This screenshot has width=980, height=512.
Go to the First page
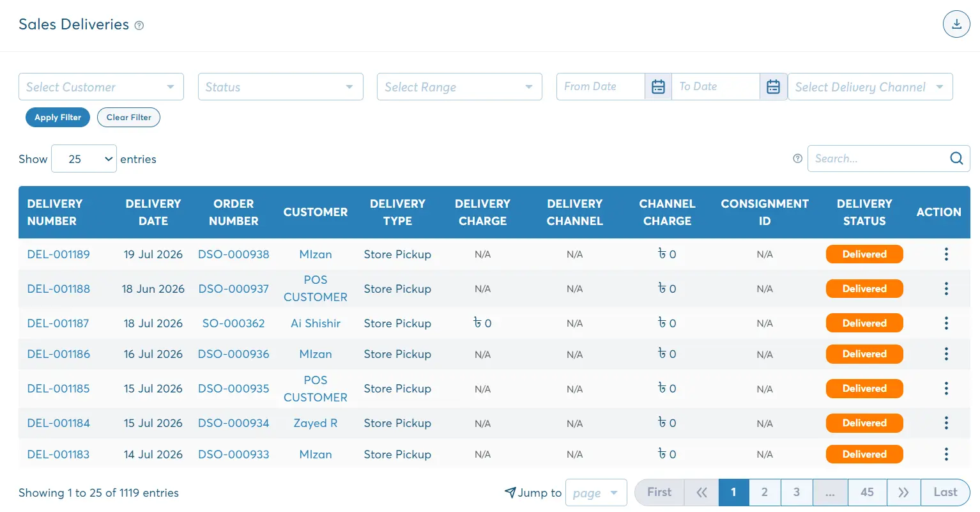click(x=659, y=492)
